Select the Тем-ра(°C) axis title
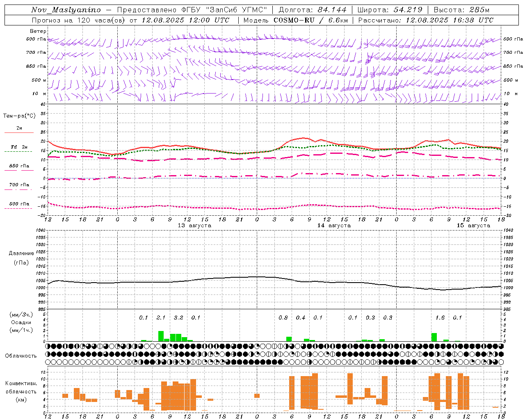525x420 pixels. click(x=19, y=116)
